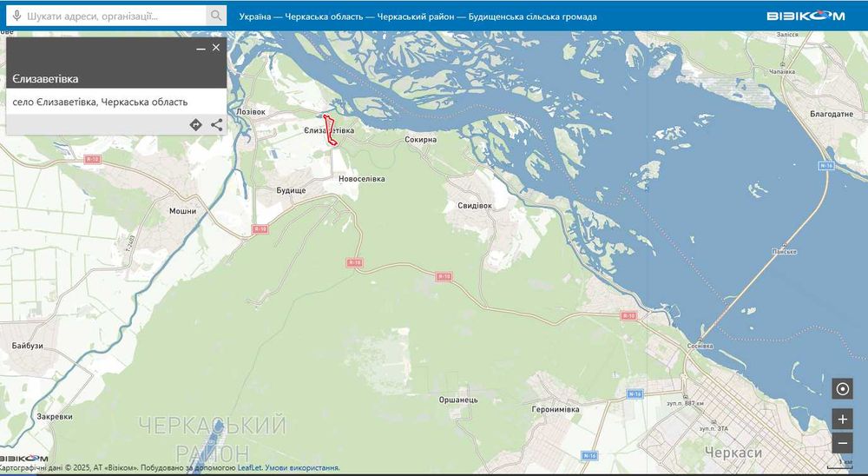Click breadcrumb link Черкаський район
This screenshot has height=476, width=868.
[x=415, y=17]
